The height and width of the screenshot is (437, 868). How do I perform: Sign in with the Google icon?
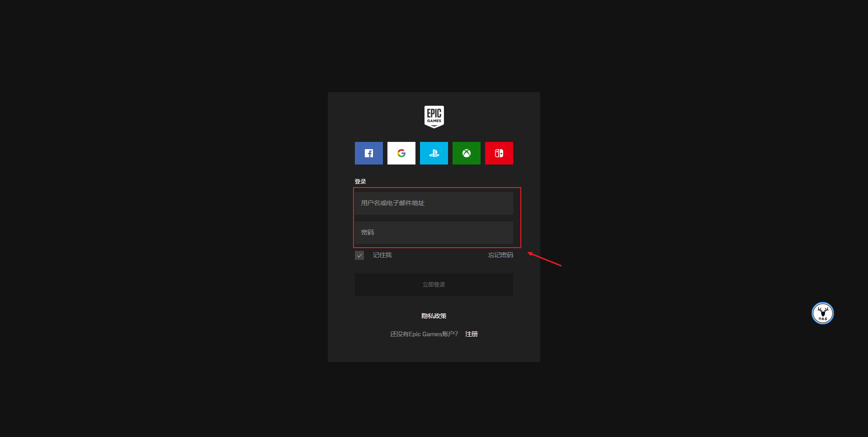tap(401, 153)
